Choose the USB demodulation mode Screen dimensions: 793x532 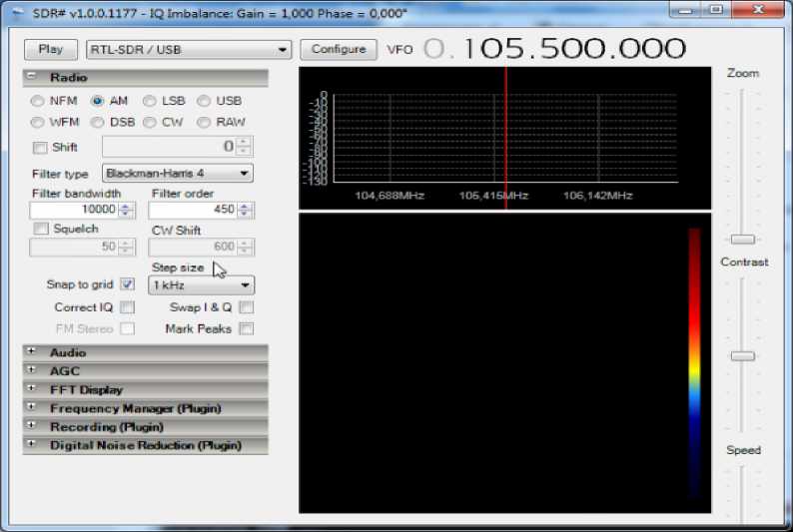[204, 101]
